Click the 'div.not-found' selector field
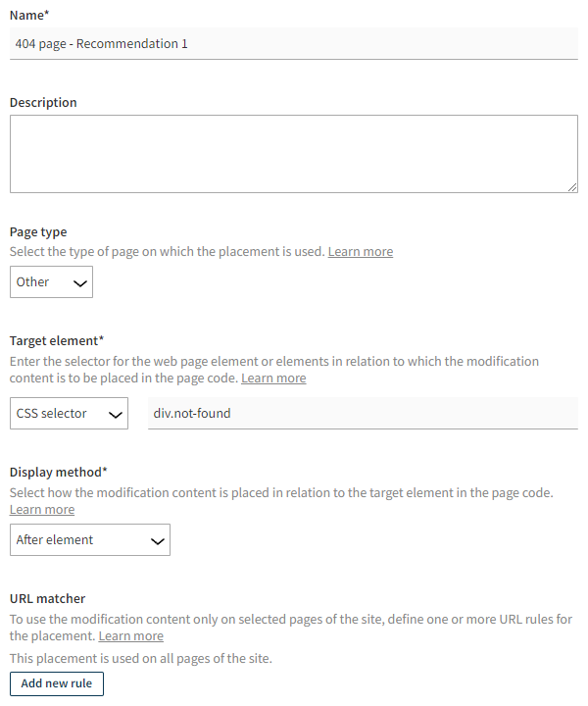588x706 pixels. 363,414
